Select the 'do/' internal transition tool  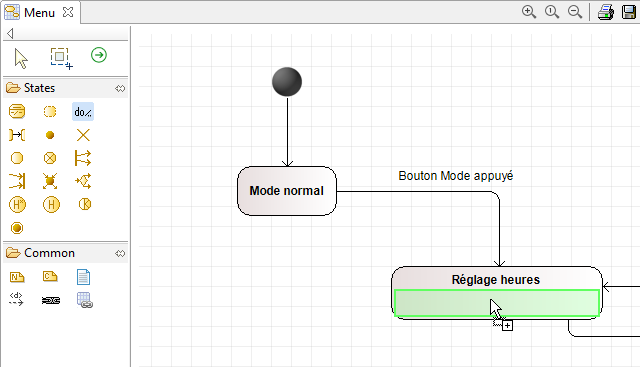(x=83, y=112)
